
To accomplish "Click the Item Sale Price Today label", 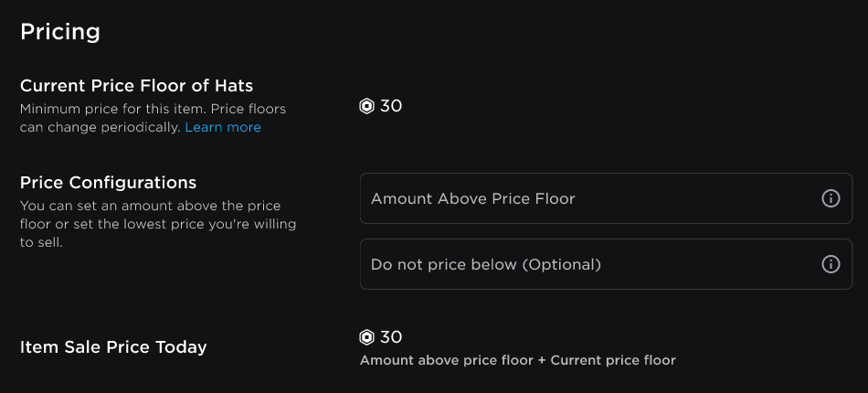I will pos(113,347).
